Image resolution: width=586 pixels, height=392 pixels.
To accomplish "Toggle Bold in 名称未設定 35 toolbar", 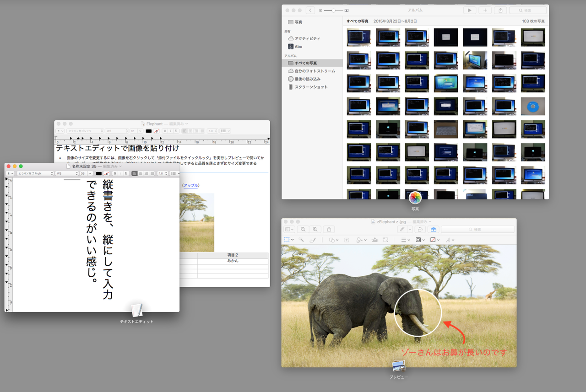I will coord(115,174).
